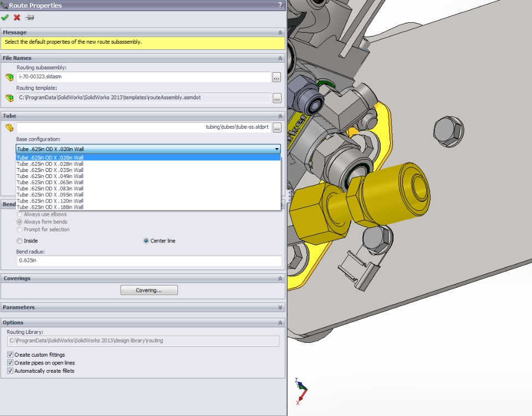Select Tube .625in OD X .188in Wall
Viewport: 532px width, 416px height.
pos(149,207)
